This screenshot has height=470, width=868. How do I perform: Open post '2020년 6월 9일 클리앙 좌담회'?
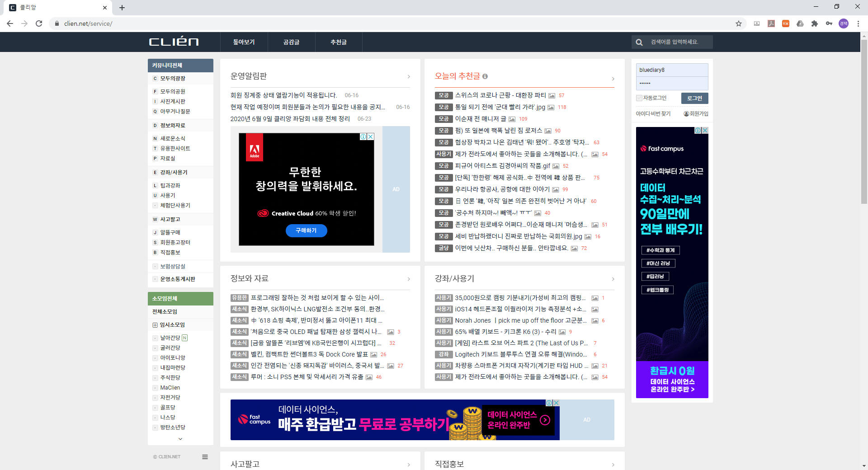click(x=290, y=119)
